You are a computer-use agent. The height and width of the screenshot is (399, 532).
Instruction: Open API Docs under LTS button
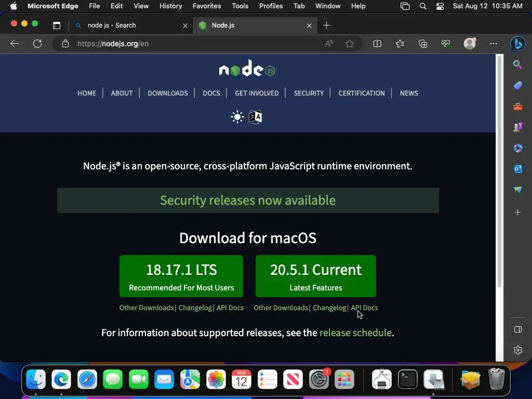230,308
